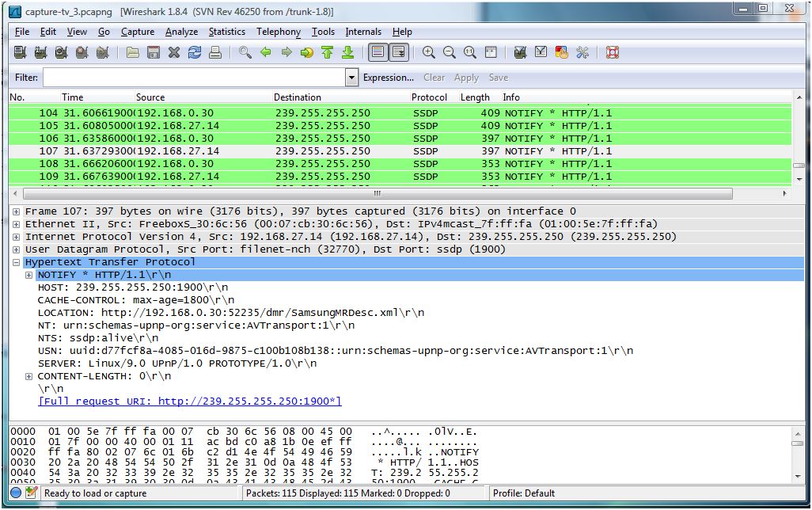Sort packets by Protocol column header
This screenshot has height=510, width=812.
tap(429, 97)
